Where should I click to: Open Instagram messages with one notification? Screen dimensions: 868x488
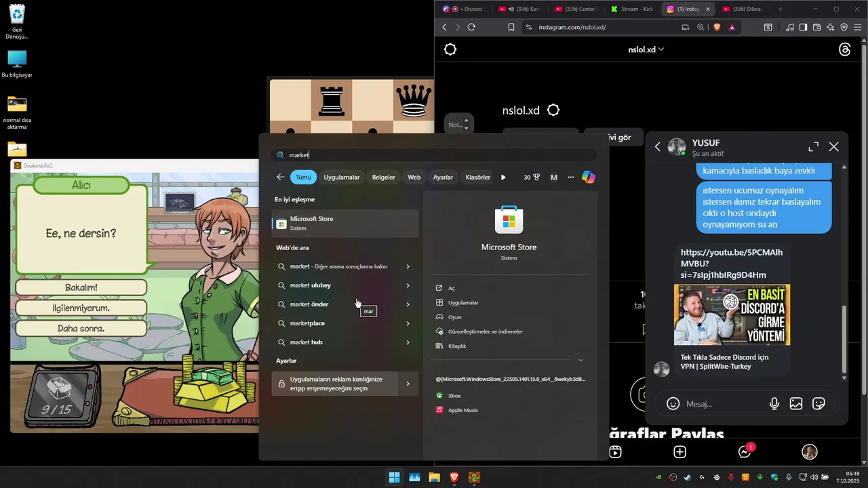pyautogui.click(x=745, y=452)
